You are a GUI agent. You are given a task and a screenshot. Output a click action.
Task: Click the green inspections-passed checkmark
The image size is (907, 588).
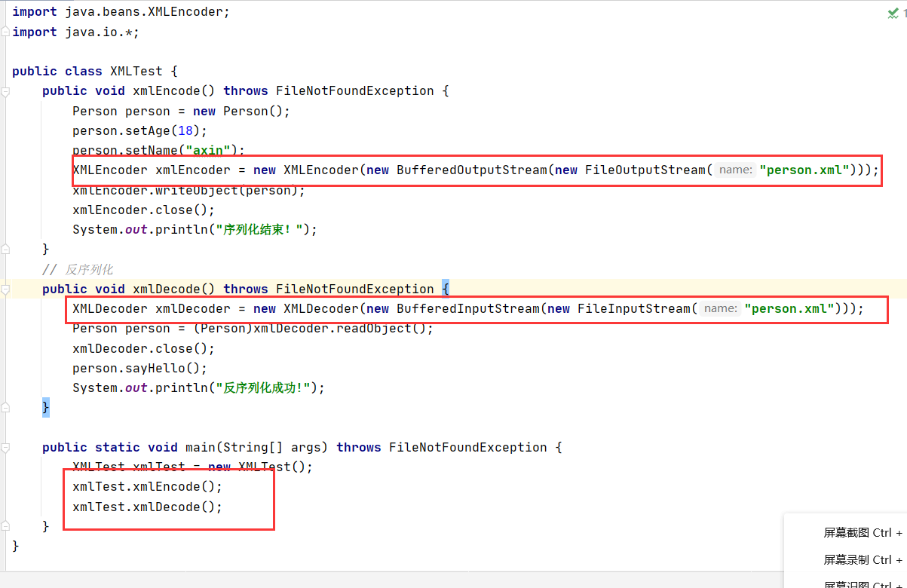893,12
